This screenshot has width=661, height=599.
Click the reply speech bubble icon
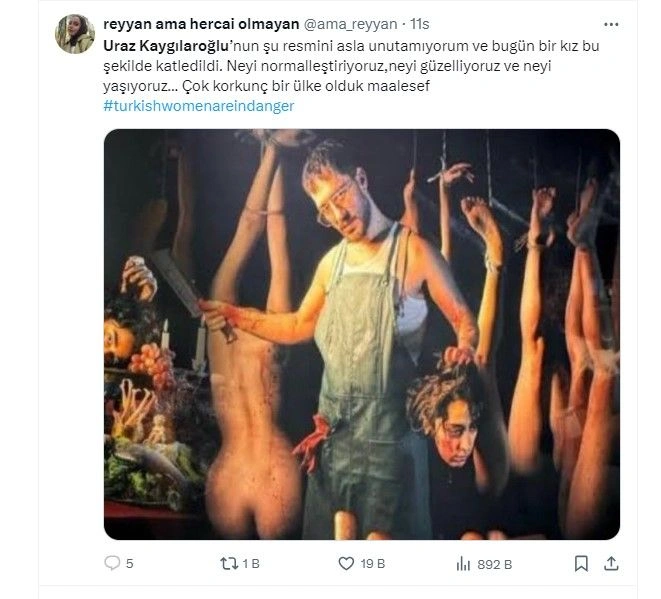pos(112,564)
